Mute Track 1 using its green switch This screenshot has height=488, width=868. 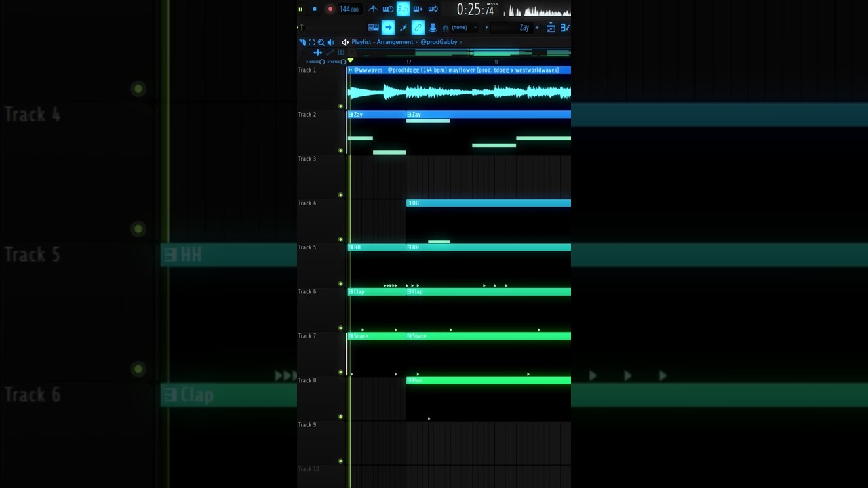click(x=340, y=106)
